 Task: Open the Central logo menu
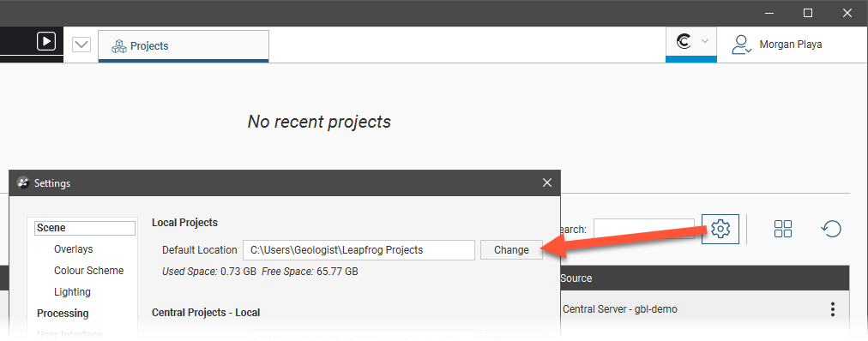[684, 41]
